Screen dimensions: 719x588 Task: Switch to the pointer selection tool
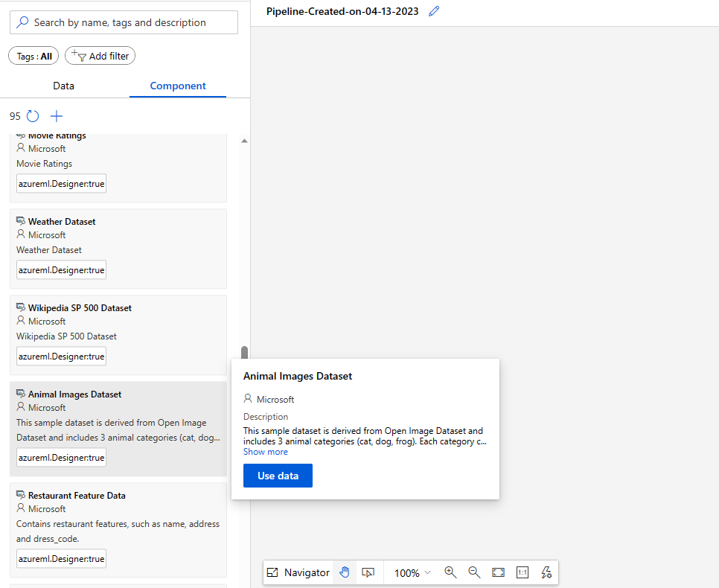[x=368, y=572]
